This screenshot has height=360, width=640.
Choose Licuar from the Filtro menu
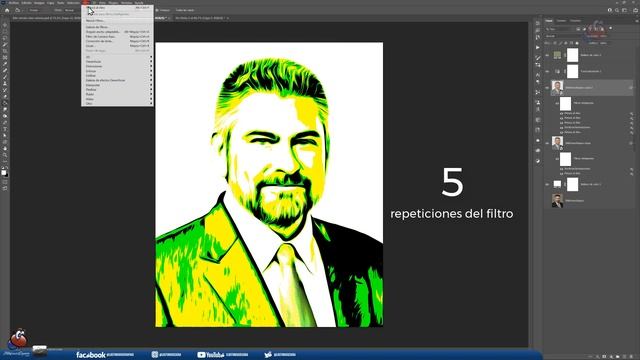[x=118, y=46]
